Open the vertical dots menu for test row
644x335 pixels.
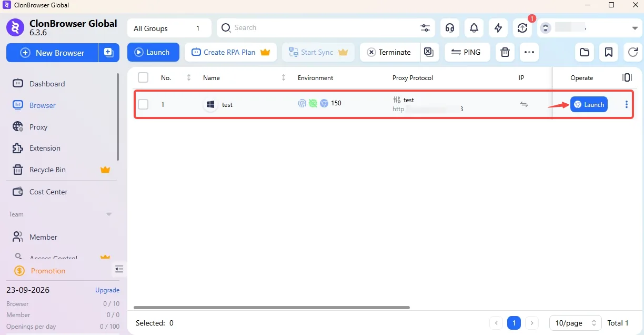pos(626,104)
